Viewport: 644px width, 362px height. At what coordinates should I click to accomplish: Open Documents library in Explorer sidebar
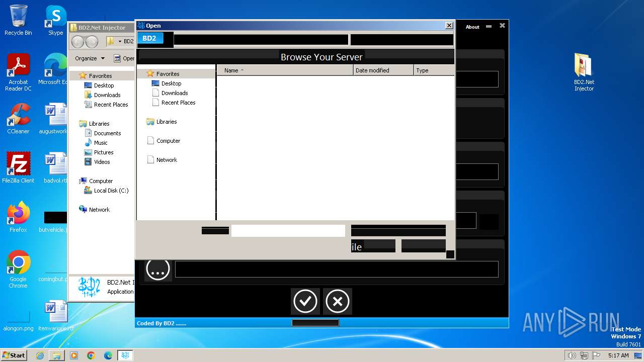[x=107, y=133]
